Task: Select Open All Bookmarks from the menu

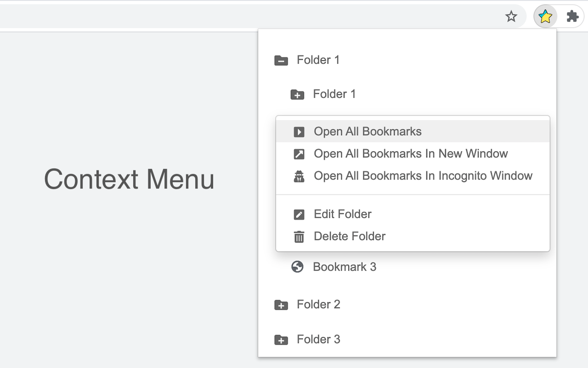Action: pos(367,132)
